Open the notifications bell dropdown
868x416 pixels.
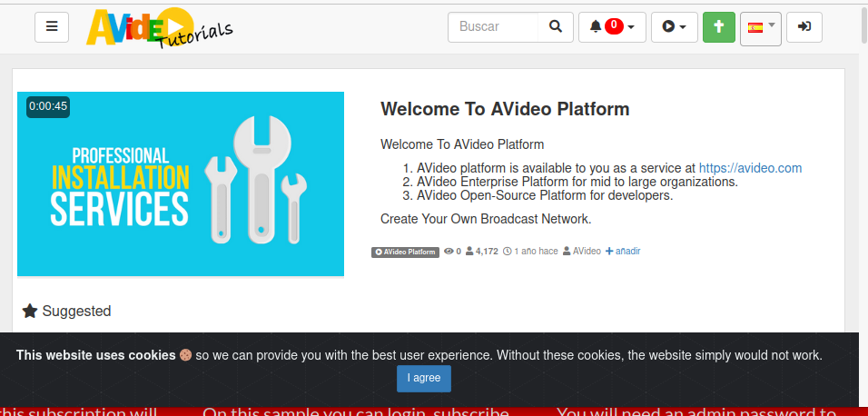tap(612, 26)
